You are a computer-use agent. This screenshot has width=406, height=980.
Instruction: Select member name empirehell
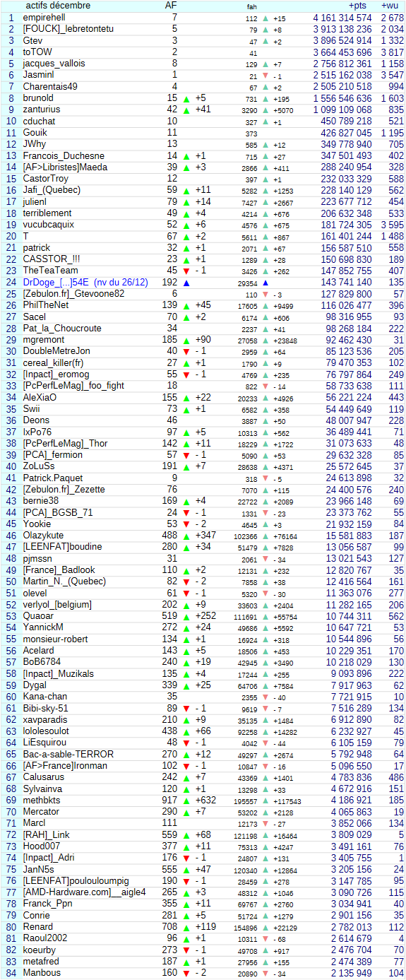point(44,18)
